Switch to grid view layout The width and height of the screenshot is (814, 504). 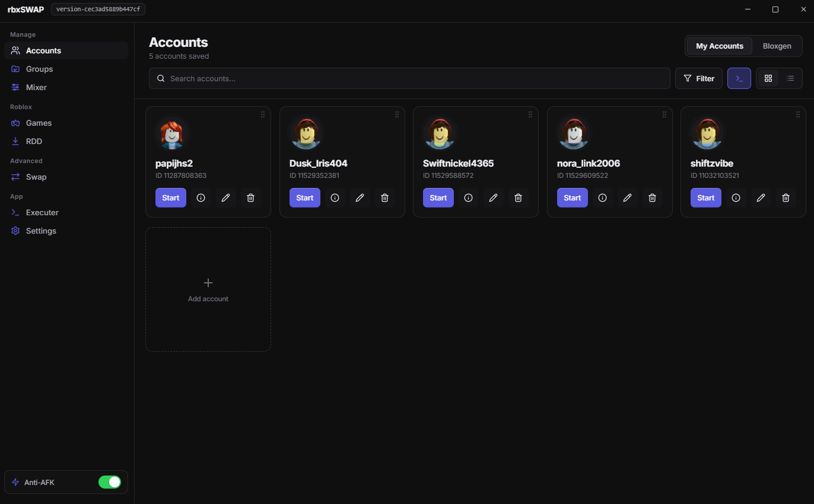[x=768, y=78]
